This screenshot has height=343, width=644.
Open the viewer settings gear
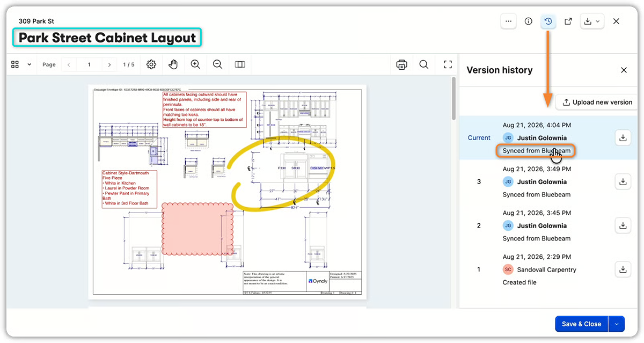[151, 64]
